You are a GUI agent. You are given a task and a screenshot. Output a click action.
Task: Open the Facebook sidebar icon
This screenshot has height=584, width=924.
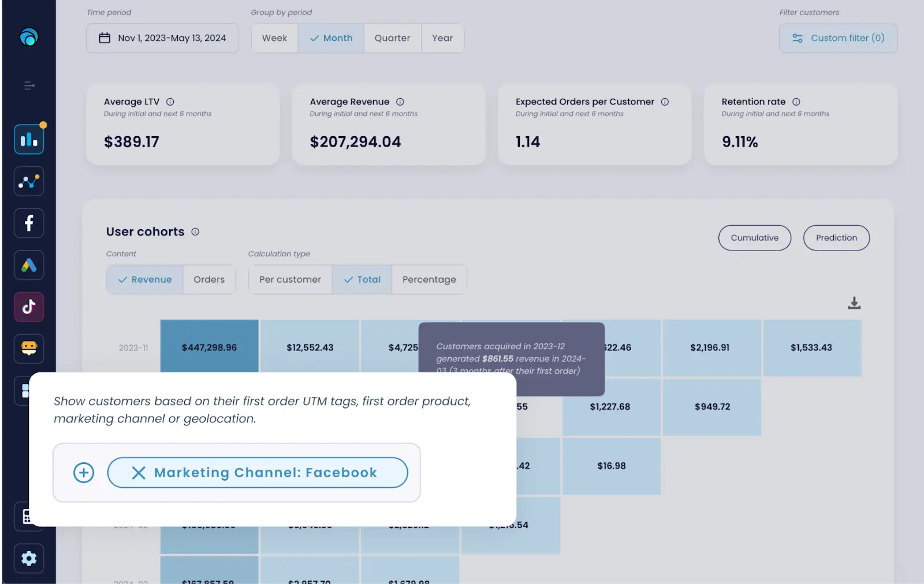(x=29, y=223)
